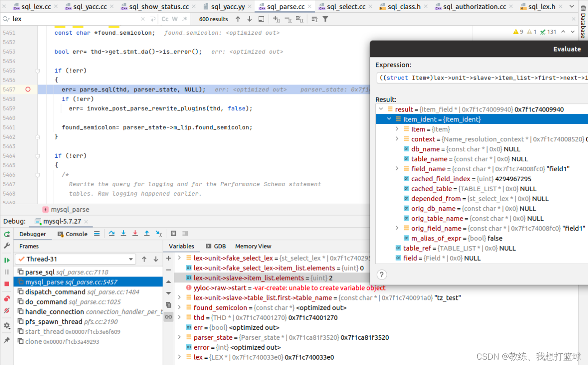Image resolution: width=588 pixels, height=365 pixels.
Task: Pin the debug tab
Action: 7,340
